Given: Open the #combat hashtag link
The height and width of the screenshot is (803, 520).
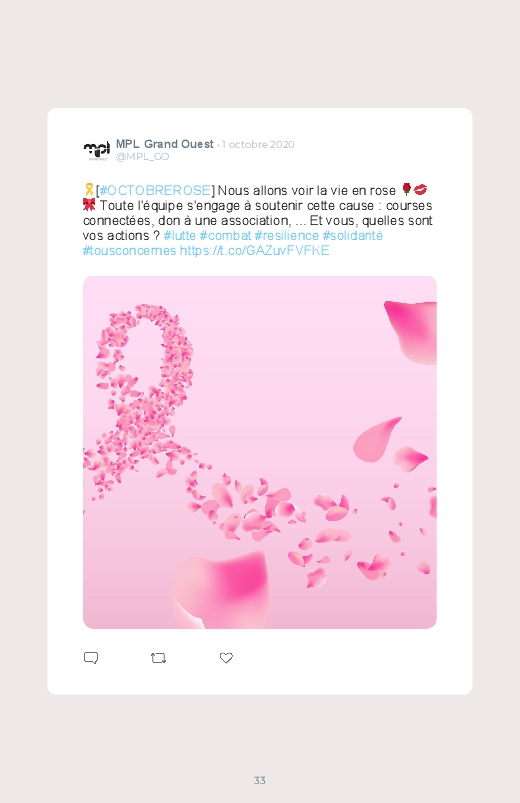Looking at the screenshot, I should [x=225, y=236].
